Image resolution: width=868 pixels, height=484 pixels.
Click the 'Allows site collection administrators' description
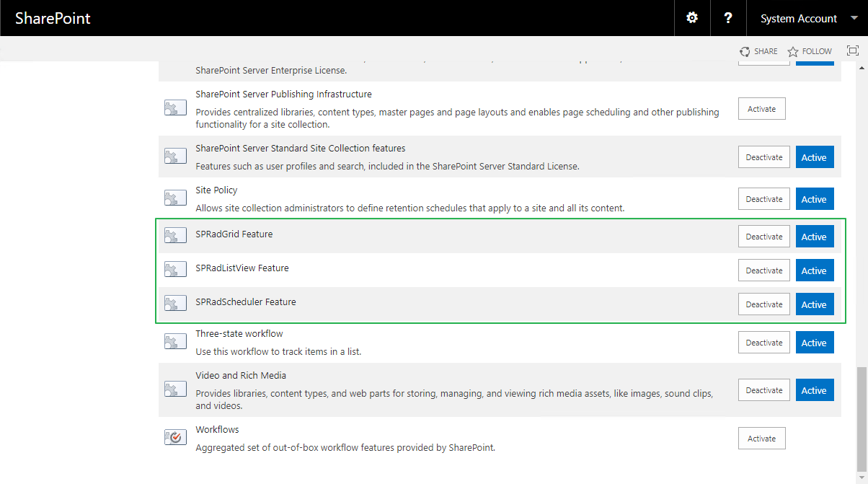click(x=410, y=208)
